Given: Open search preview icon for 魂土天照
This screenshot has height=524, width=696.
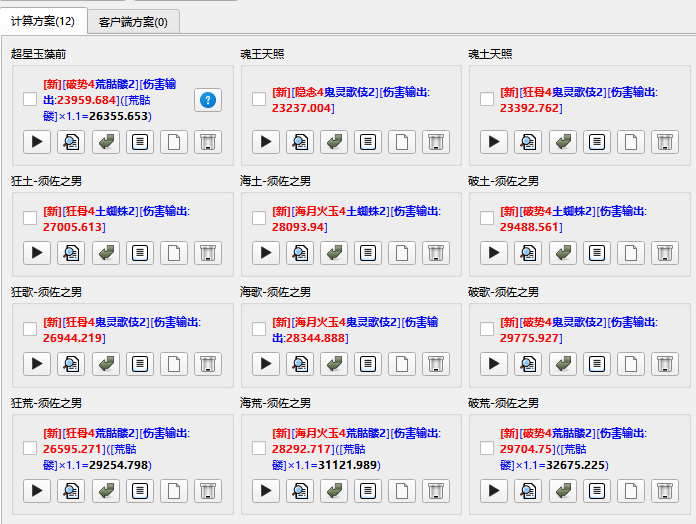Looking at the screenshot, I should 528,142.
